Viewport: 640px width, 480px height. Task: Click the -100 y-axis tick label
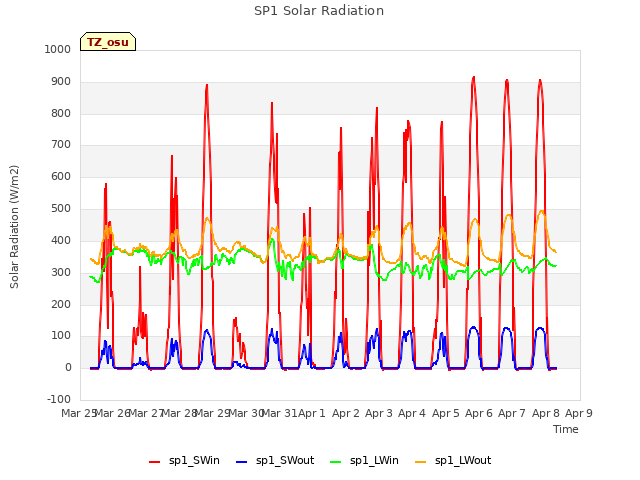[x=59, y=399]
